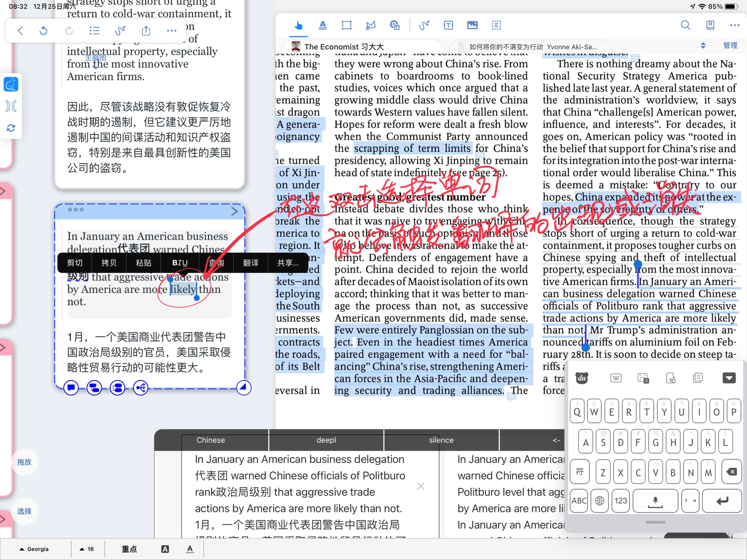This screenshot has width=747, height=560.
Task: Open the outline list icon
Action: tap(95, 31)
